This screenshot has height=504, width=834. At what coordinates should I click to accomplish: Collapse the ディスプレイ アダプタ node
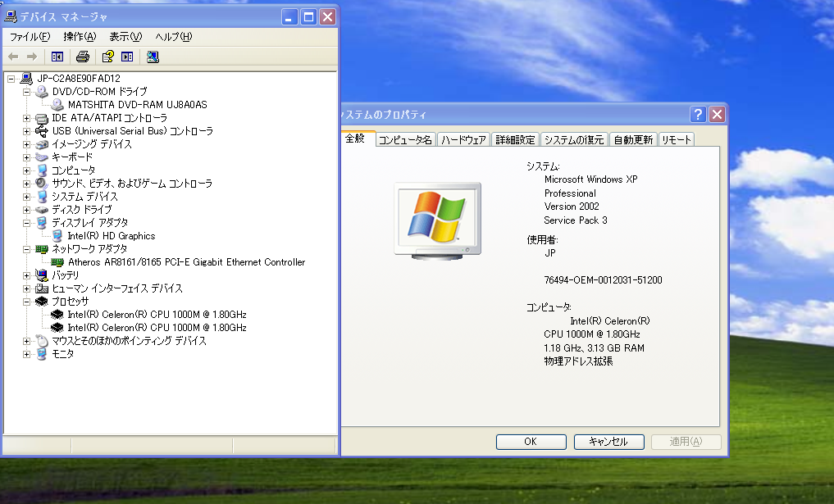(x=26, y=223)
